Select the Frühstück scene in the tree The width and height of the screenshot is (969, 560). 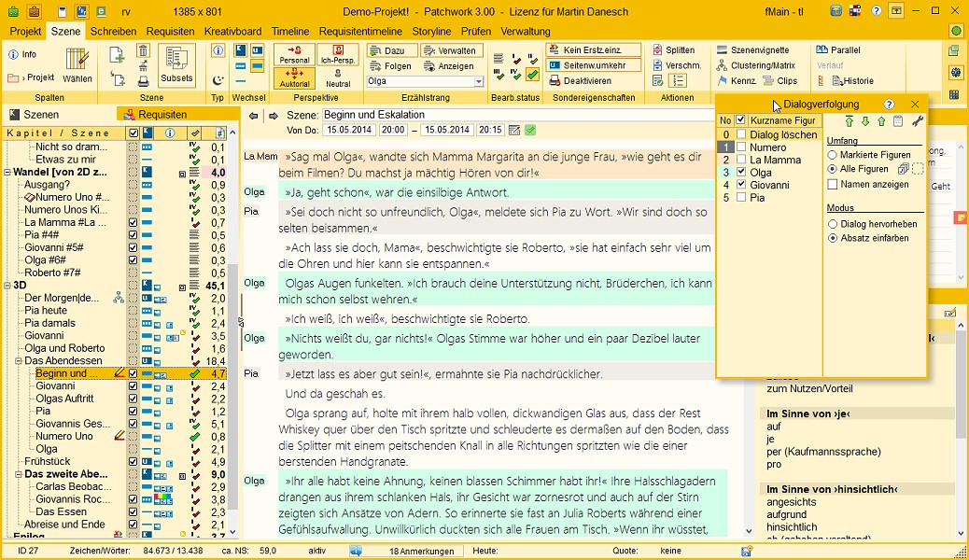[x=47, y=462]
